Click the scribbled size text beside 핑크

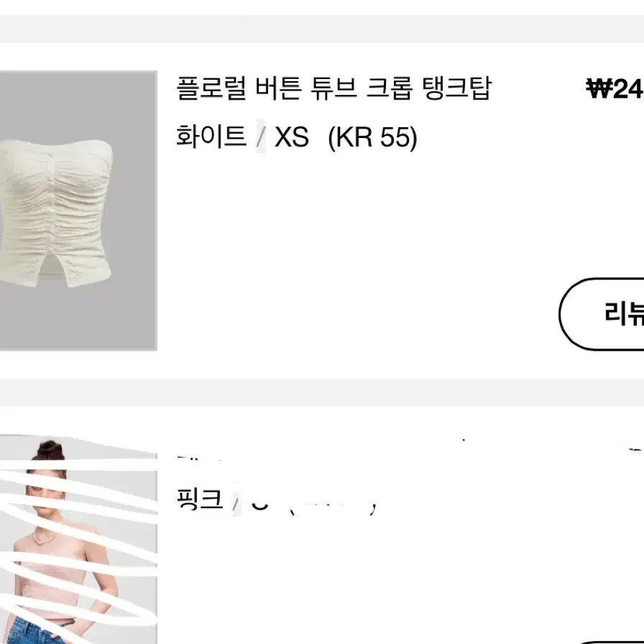point(313,505)
